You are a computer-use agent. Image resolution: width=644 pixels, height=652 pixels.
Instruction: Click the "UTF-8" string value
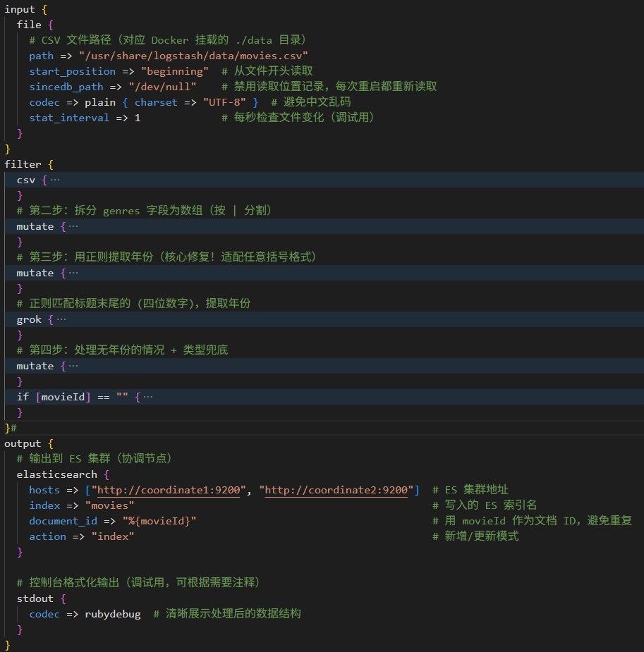[x=224, y=103]
